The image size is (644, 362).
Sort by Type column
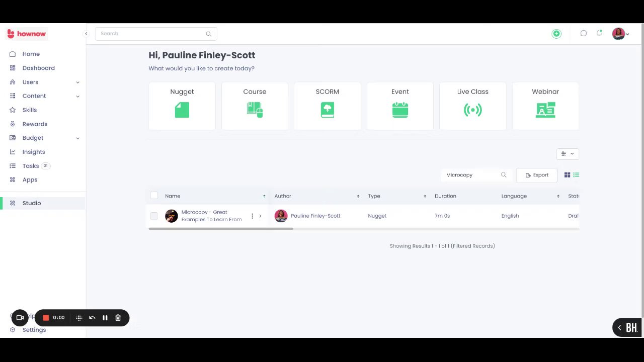(425, 196)
